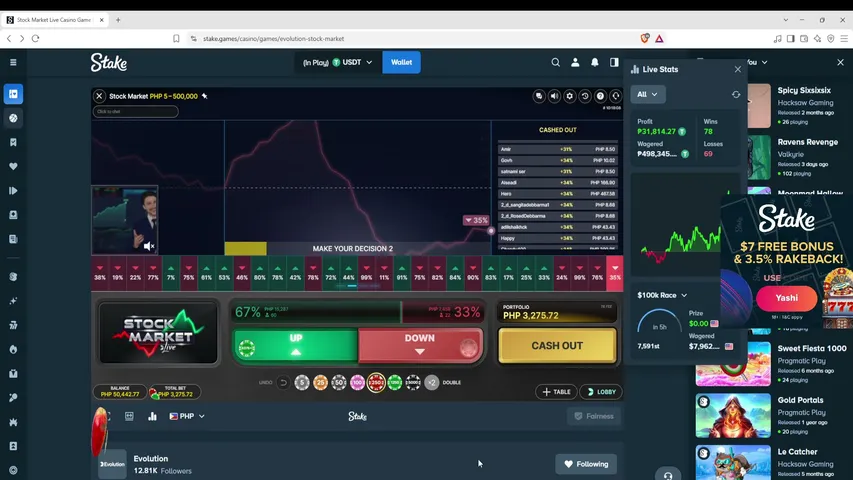Viewport: 853px width, 480px height.
Task: Open the user profile icon
Action: point(575,63)
